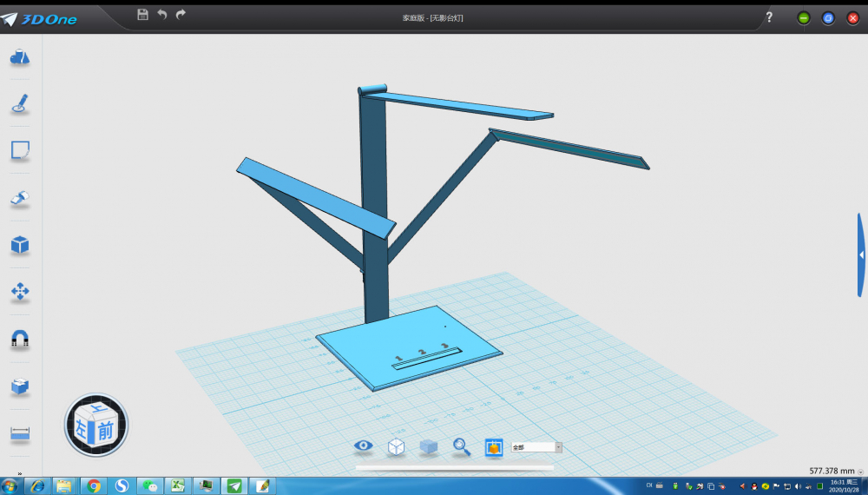Open the basic solids tool in sidebar
This screenshot has height=495, width=868.
click(20, 56)
